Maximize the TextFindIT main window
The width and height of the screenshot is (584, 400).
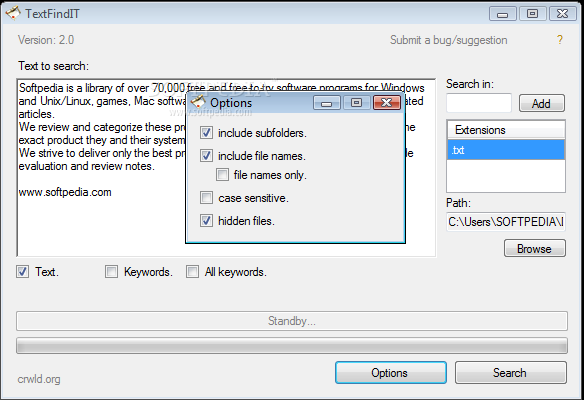[532, 14]
